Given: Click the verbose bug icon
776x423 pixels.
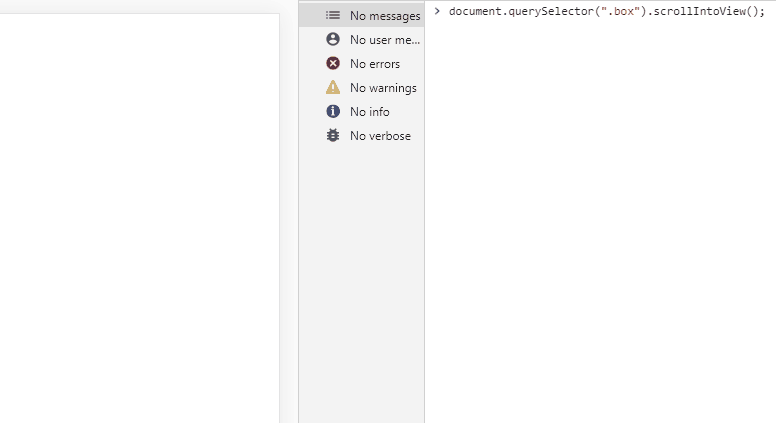Looking at the screenshot, I should (333, 136).
